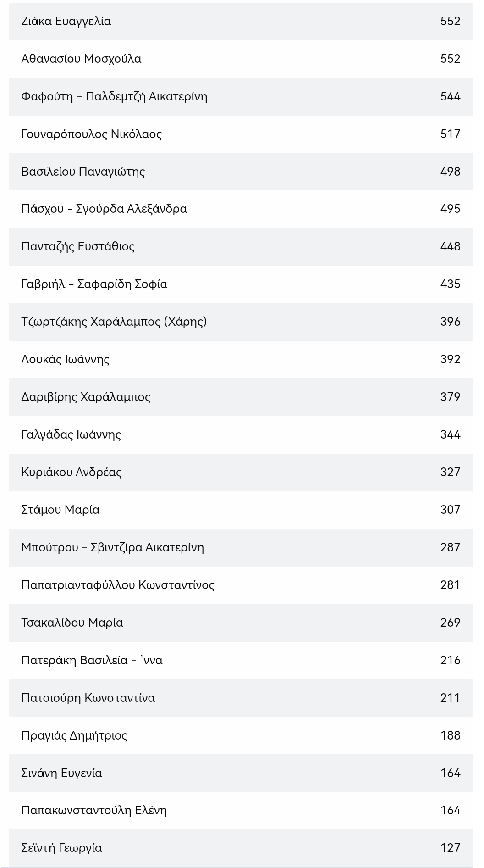
Task: Click on Φαφούτη - Παλδεμτζή Αικατερίνη
Action: coord(114,97)
